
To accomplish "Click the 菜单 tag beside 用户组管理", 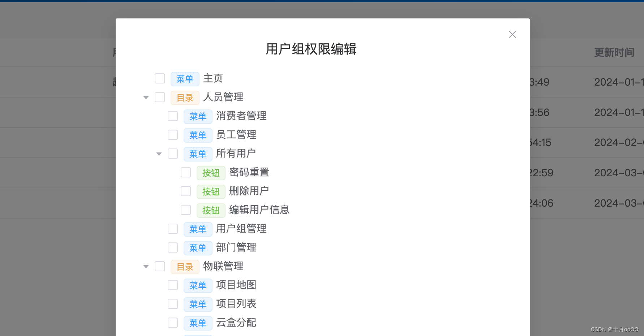I will point(198,229).
